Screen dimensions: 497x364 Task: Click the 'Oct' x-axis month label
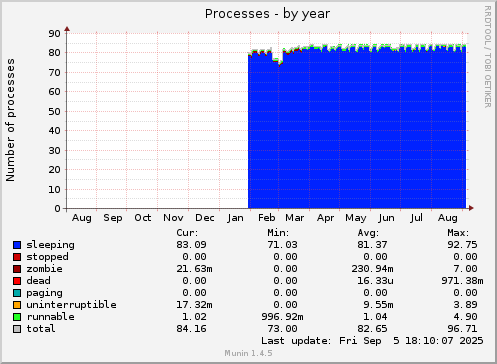(143, 218)
